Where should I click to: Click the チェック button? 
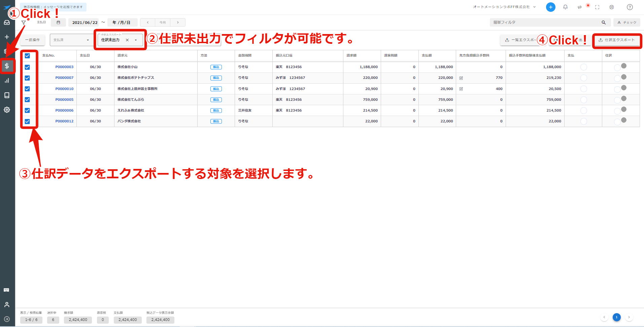(627, 23)
